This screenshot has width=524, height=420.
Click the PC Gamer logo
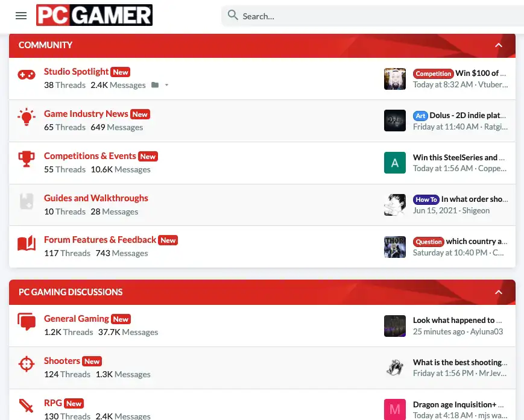pyautogui.click(x=94, y=15)
